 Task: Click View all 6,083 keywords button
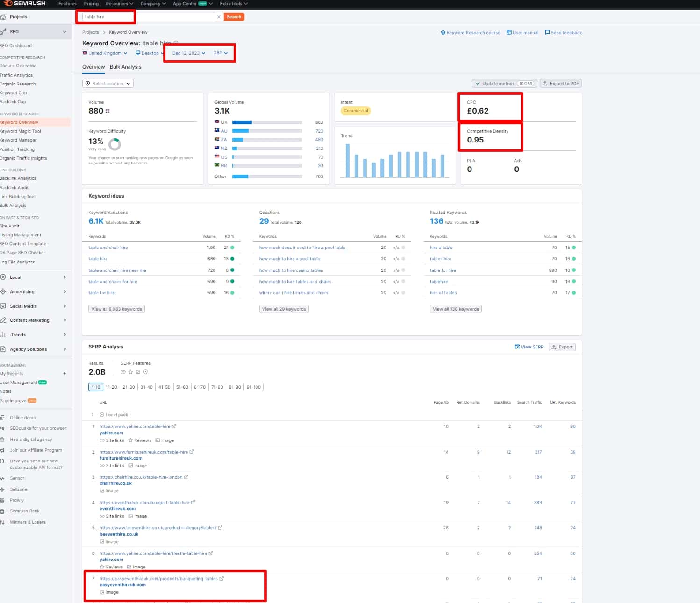(117, 309)
